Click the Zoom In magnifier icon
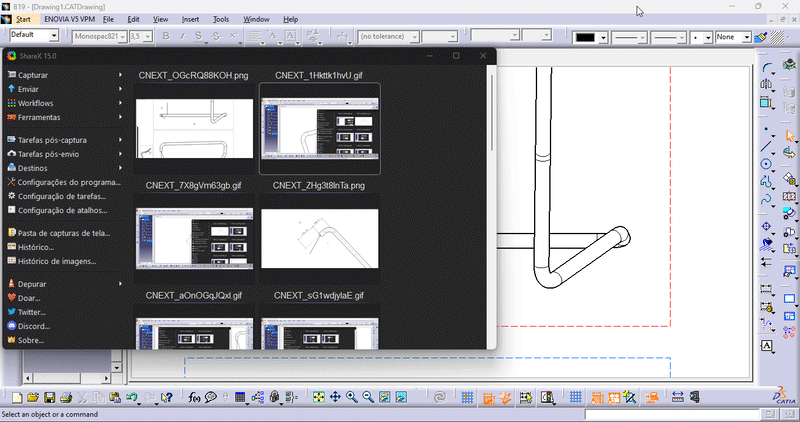Image resolution: width=800 pixels, height=422 pixels. (x=352, y=397)
